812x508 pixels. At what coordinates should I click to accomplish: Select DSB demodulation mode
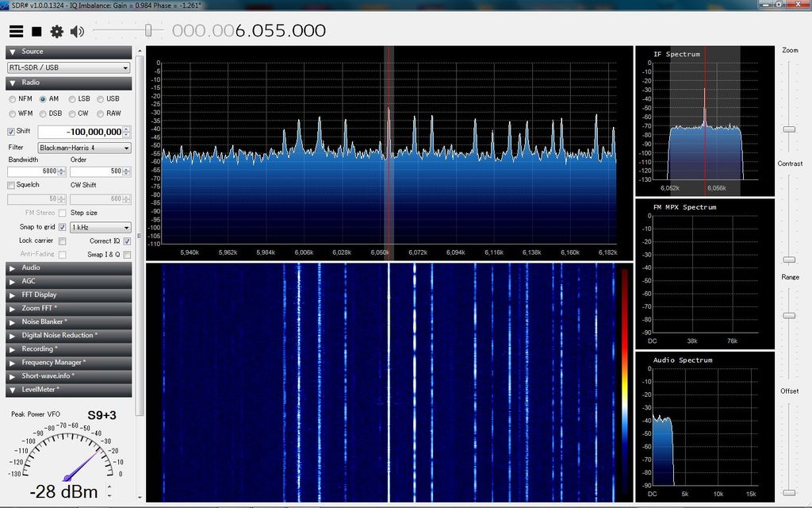click(x=43, y=114)
